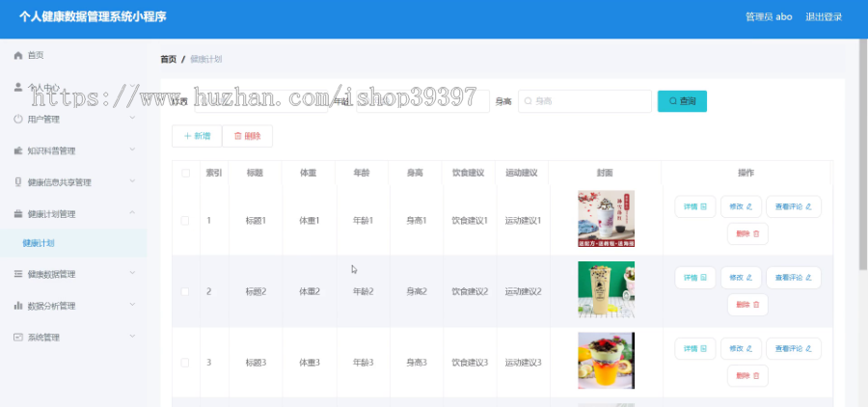Click 首页 in the breadcrumb

[168, 59]
